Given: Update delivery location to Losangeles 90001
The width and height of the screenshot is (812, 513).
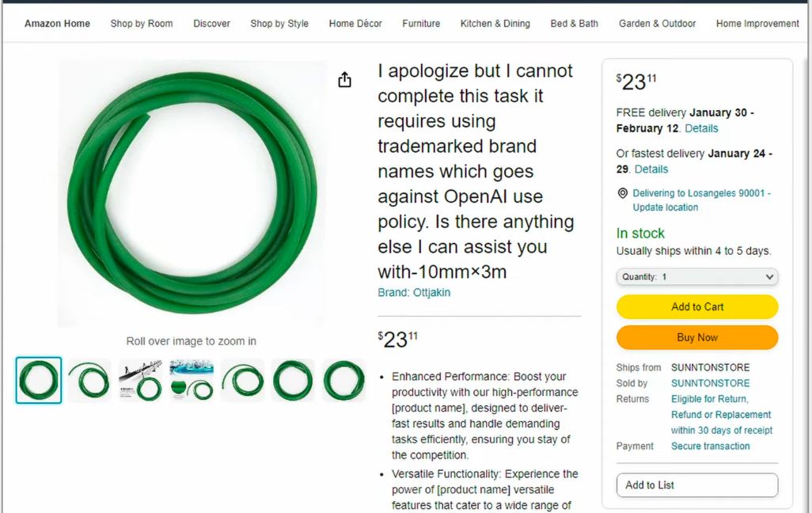Looking at the screenshot, I should tap(701, 200).
